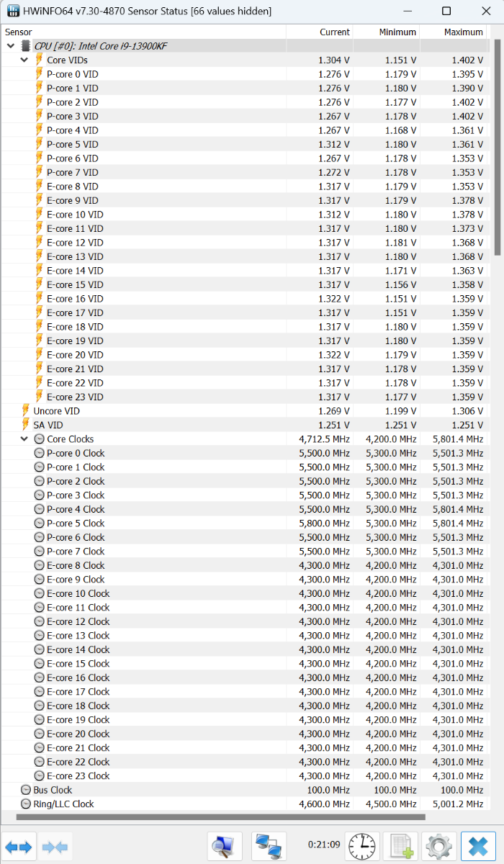Click the CPU chip icon
The height and width of the screenshot is (864, 504).
(x=26, y=46)
